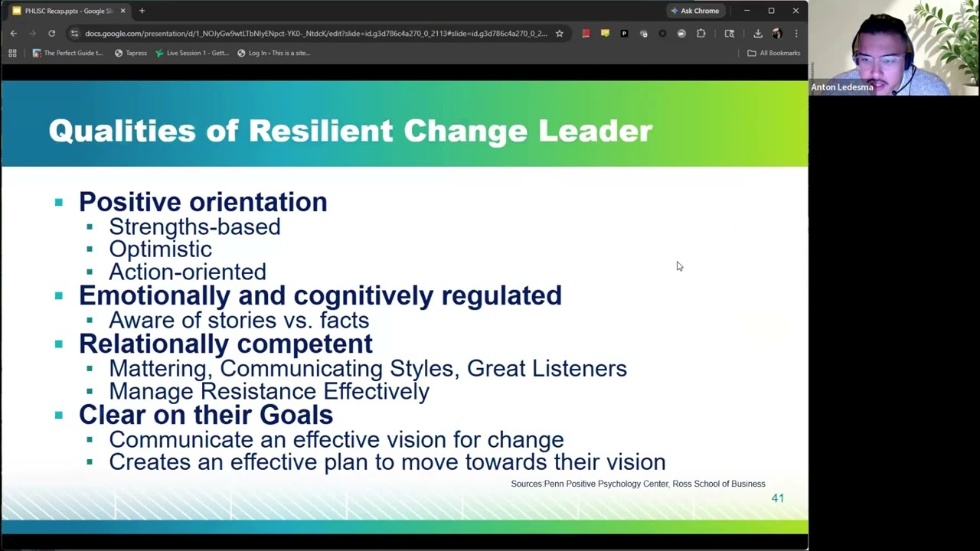Click the yellow note extension icon
Viewport: 980px width, 551px height.
(605, 34)
